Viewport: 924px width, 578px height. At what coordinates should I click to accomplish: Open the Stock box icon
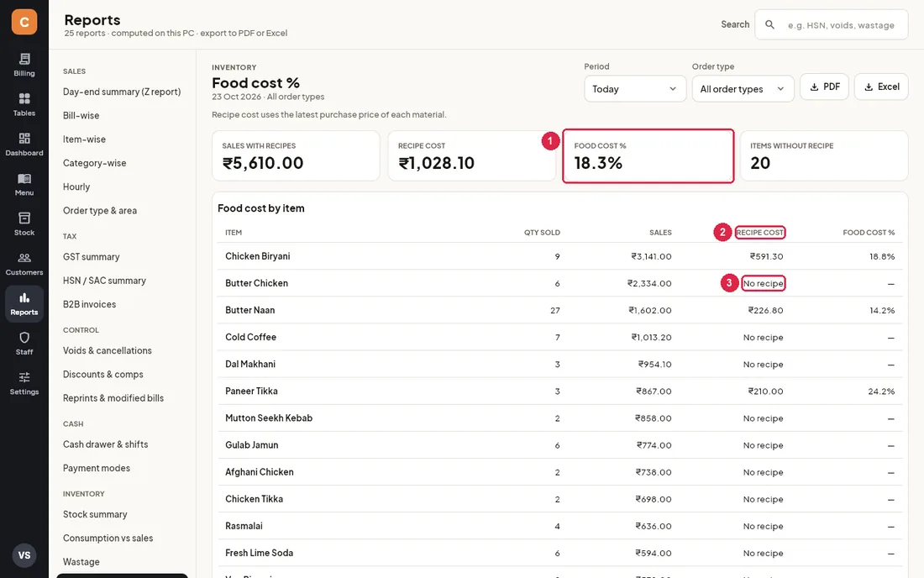(24, 218)
